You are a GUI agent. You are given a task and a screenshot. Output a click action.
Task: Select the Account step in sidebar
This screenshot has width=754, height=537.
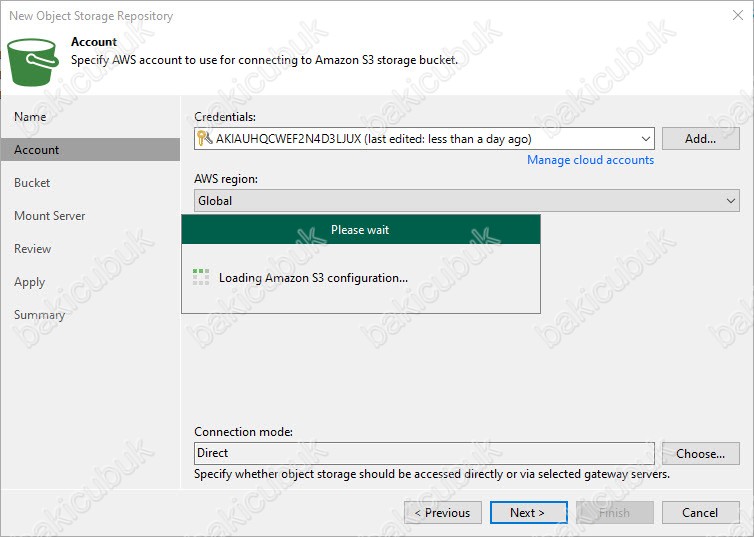[37, 150]
